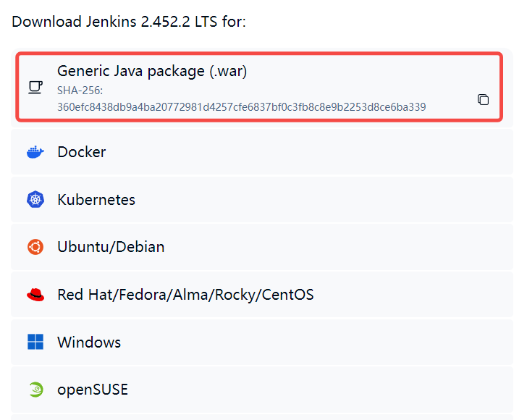Click the Kubernetes helm wheel icon

pos(35,200)
